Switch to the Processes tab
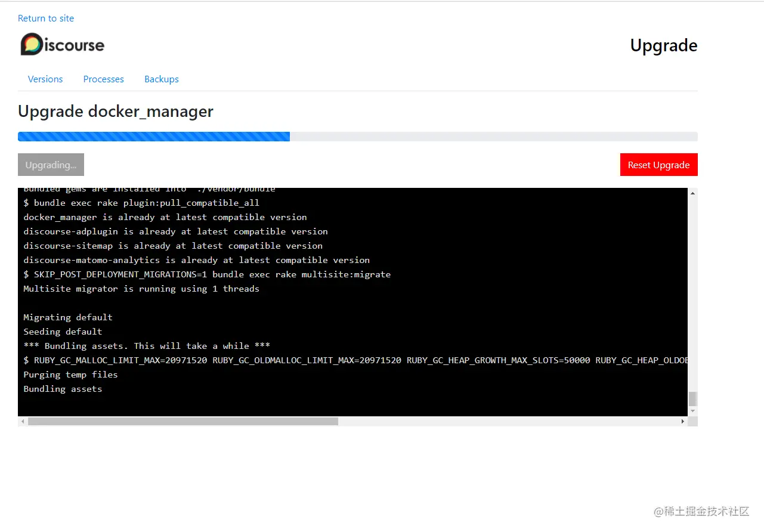 pyautogui.click(x=104, y=79)
